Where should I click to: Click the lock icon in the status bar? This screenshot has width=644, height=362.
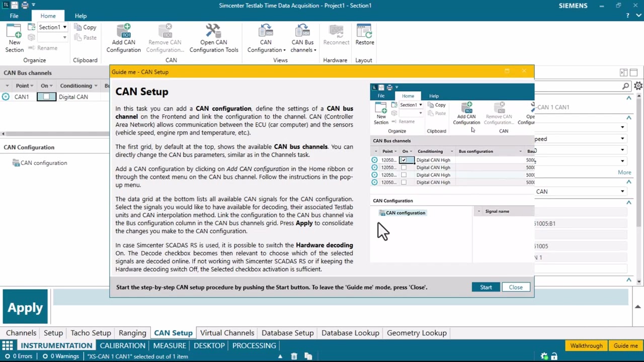tap(554, 356)
